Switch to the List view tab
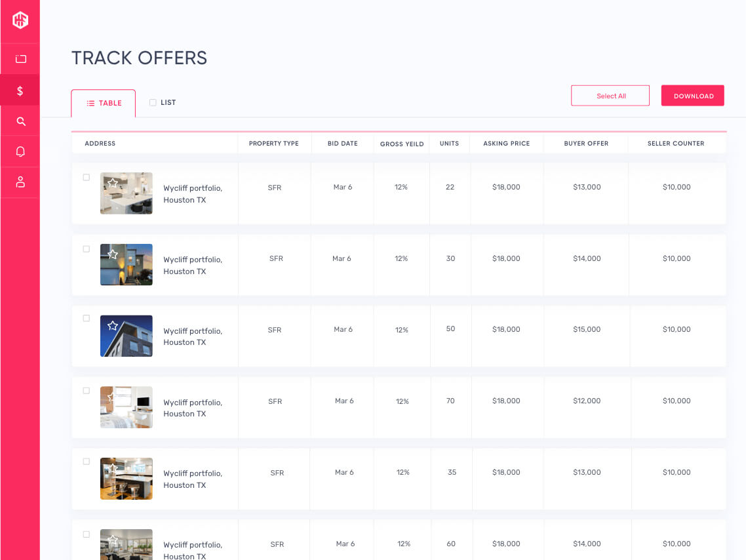 click(163, 103)
